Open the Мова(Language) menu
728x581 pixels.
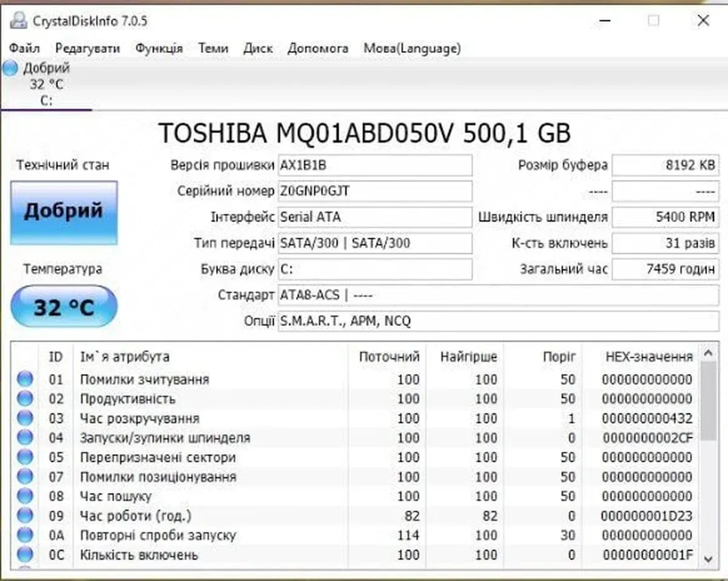pos(412,48)
